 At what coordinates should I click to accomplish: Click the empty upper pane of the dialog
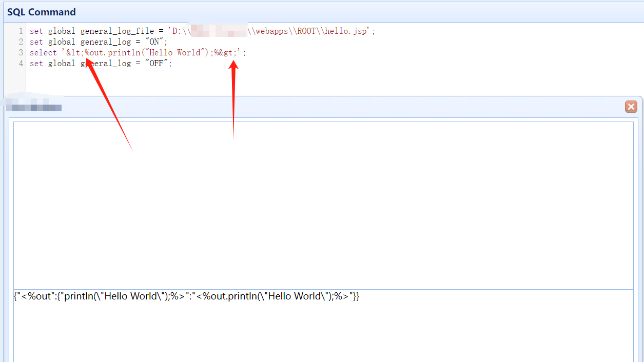323,205
